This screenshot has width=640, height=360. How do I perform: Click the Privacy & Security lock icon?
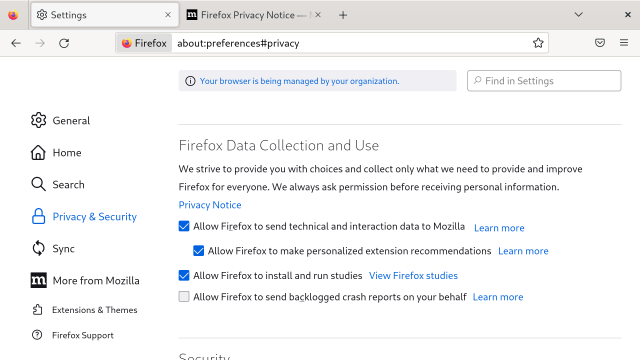click(38, 216)
